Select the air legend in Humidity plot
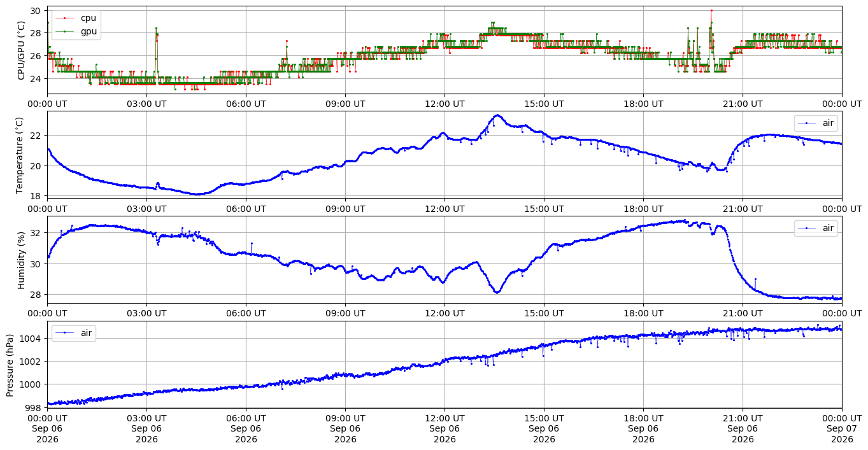Viewport: 868px width, 450px height. (x=816, y=228)
